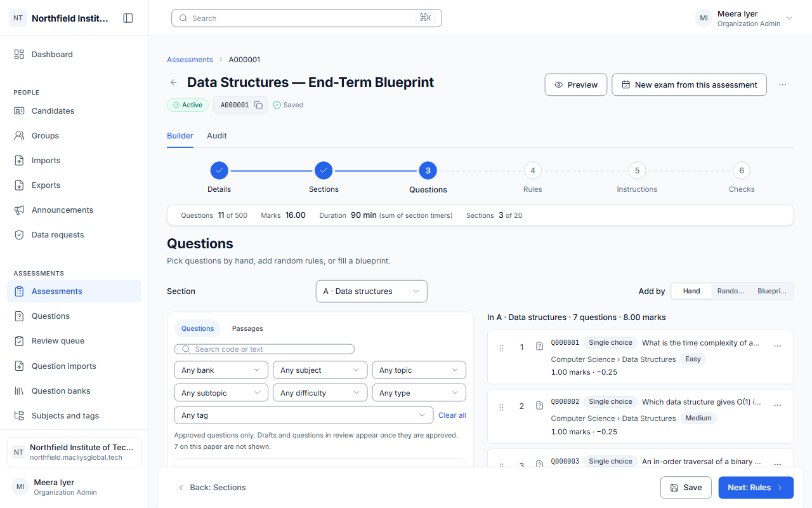
Task: Click the Northfield Institute organization switcher
Action: (x=74, y=452)
